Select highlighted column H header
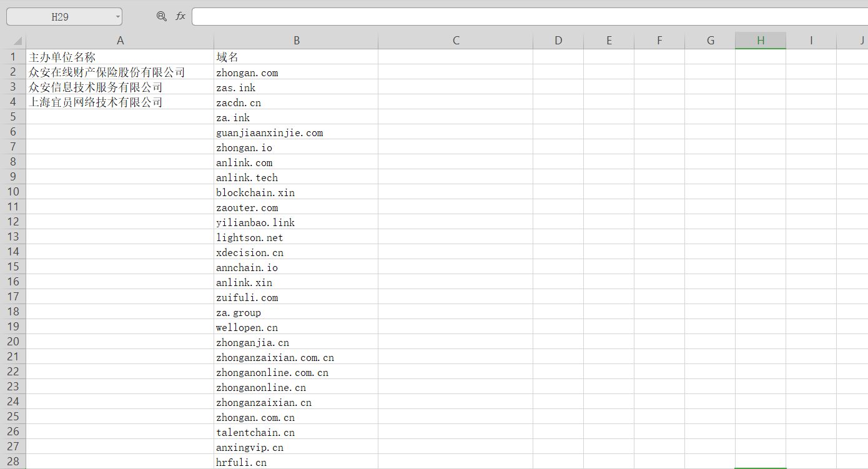 (761, 41)
